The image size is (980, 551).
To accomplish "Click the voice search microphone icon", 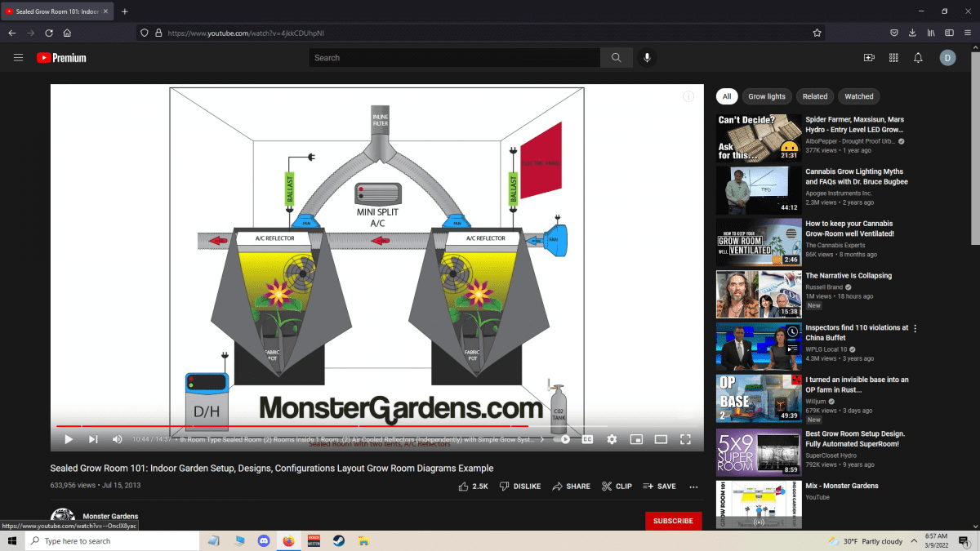I will point(647,58).
